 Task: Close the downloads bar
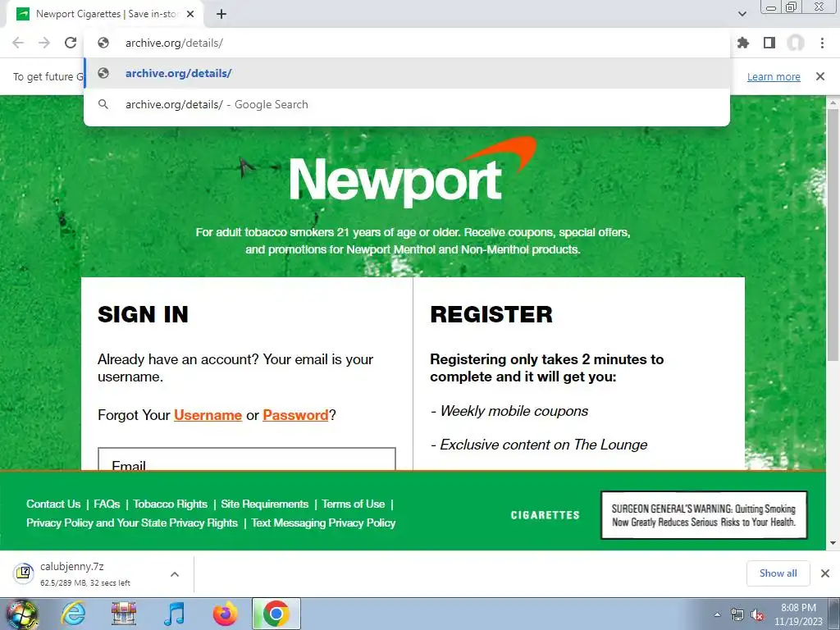[x=825, y=573]
